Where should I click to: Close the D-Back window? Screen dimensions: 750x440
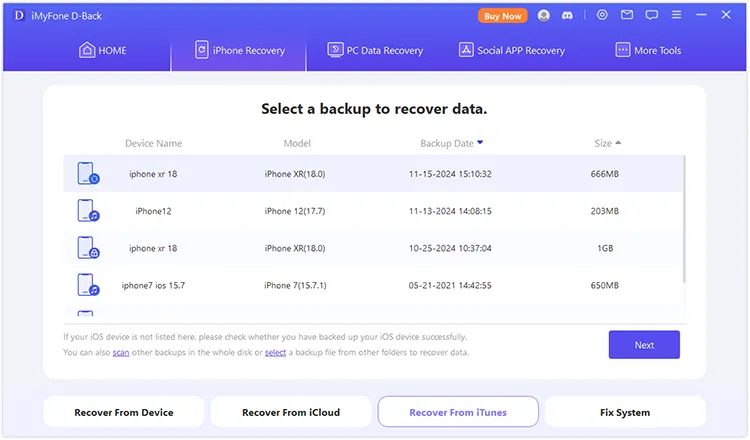(x=726, y=15)
